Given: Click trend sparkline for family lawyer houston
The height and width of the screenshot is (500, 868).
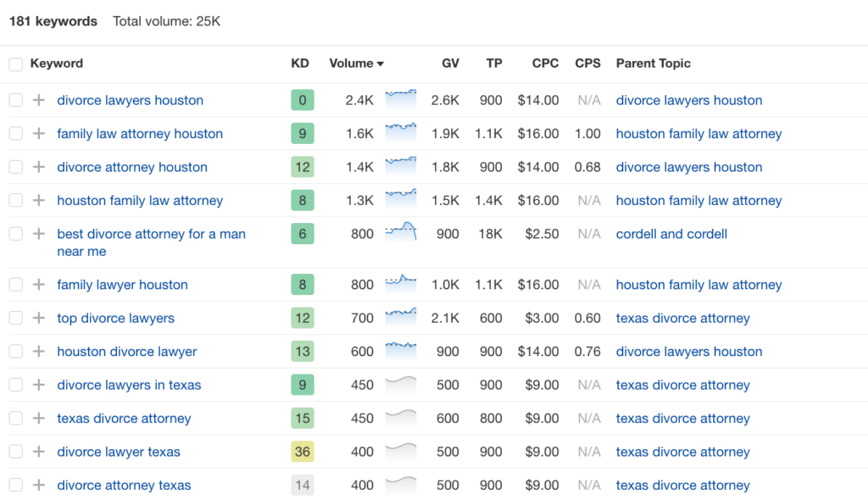Looking at the screenshot, I should [x=400, y=284].
